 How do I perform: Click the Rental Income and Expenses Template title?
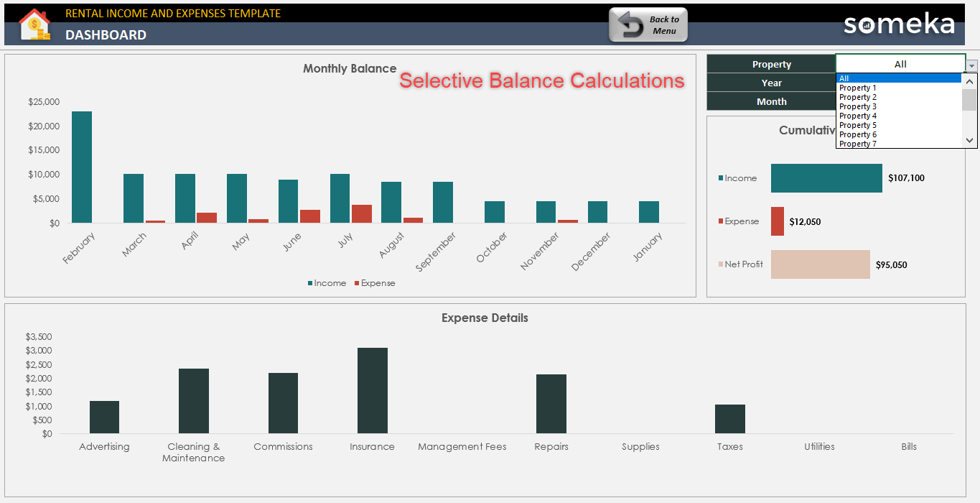(172, 12)
